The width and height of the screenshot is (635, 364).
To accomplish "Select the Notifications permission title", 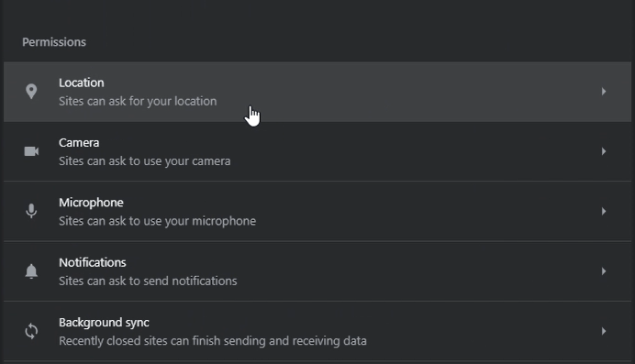I will coord(93,262).
